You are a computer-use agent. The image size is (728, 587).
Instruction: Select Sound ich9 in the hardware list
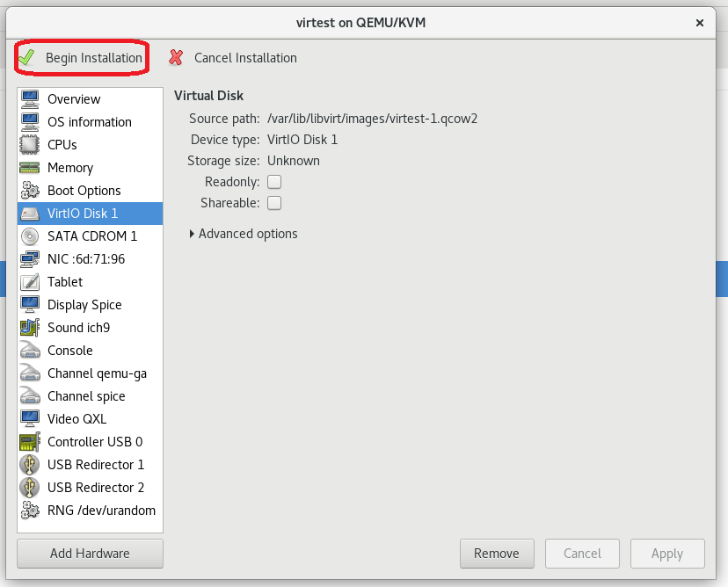(x=90, y=327)
